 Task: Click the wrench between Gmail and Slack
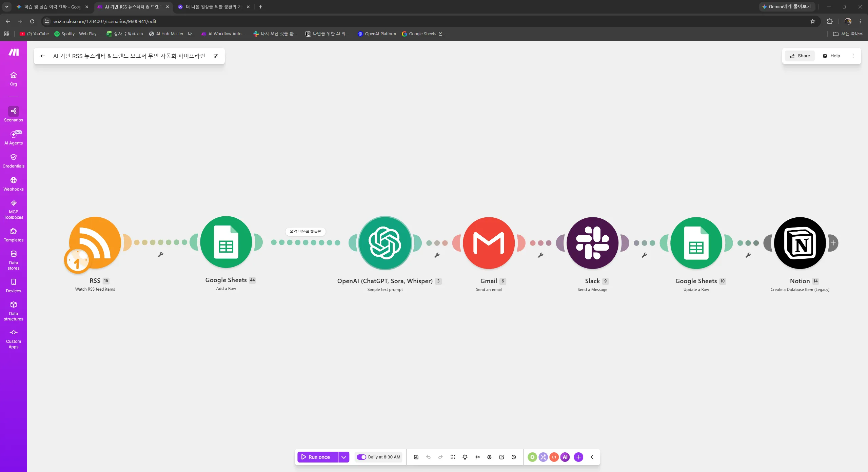pyautogui.click(x=541, y=255)
